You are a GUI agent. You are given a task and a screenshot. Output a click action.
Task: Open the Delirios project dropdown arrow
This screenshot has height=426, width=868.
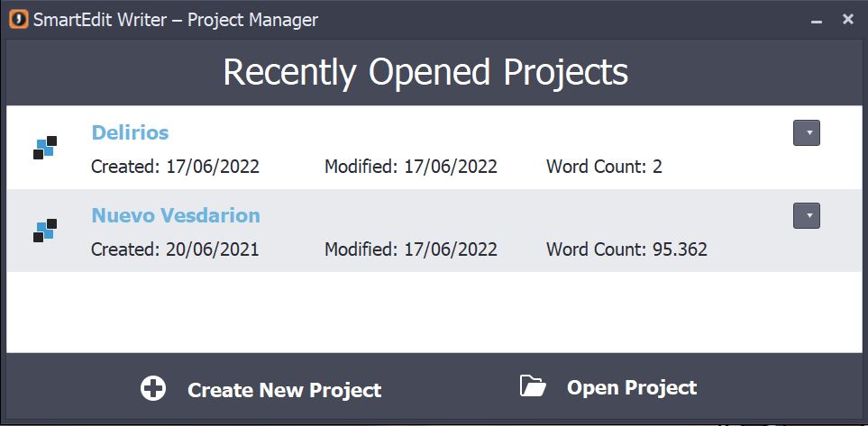point(807,133)
